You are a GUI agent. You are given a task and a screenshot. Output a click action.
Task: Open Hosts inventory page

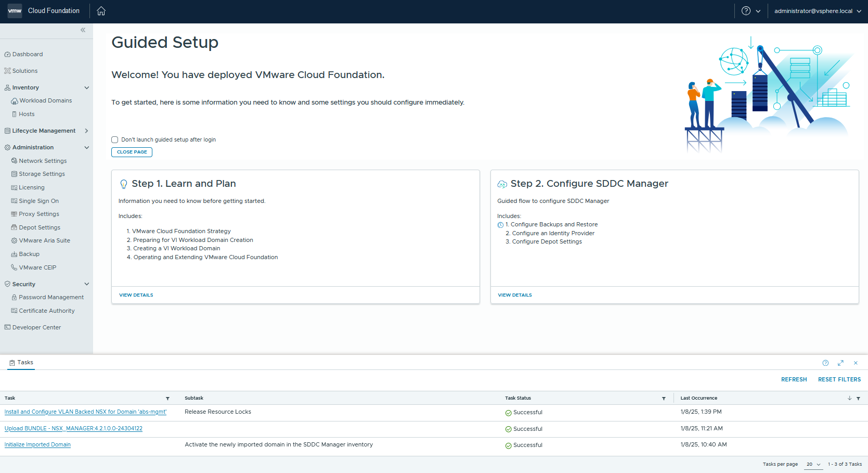tap(27, 114)
